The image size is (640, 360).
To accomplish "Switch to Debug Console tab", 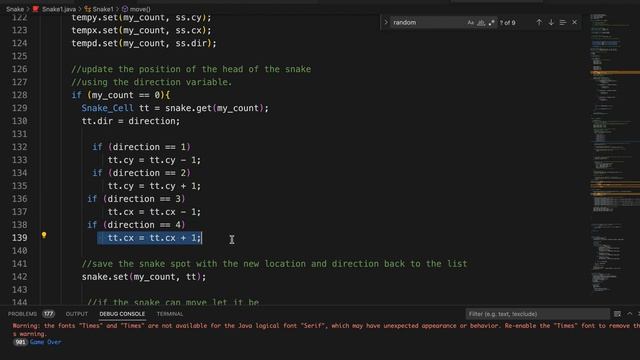I will [x=122, y=314].
